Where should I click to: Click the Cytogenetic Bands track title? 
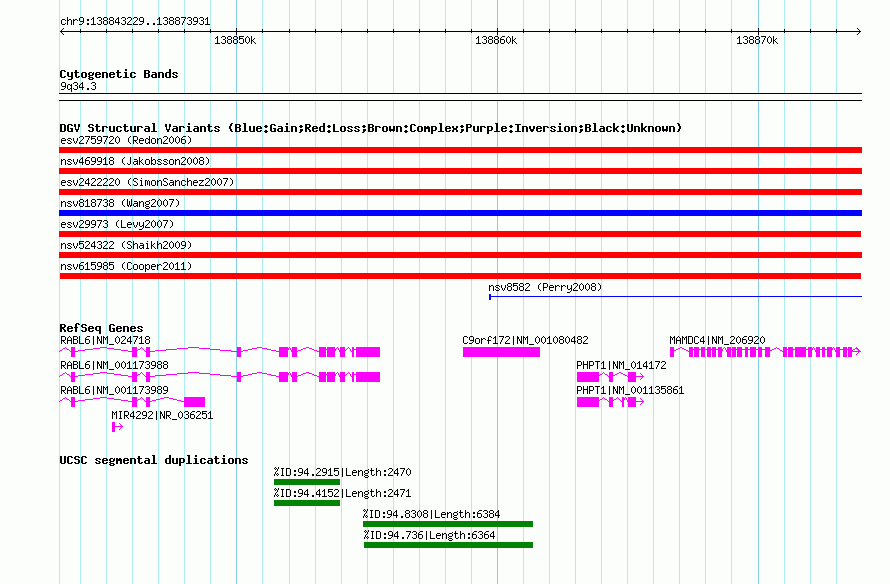pyautogui.click(x=119, y=74)
